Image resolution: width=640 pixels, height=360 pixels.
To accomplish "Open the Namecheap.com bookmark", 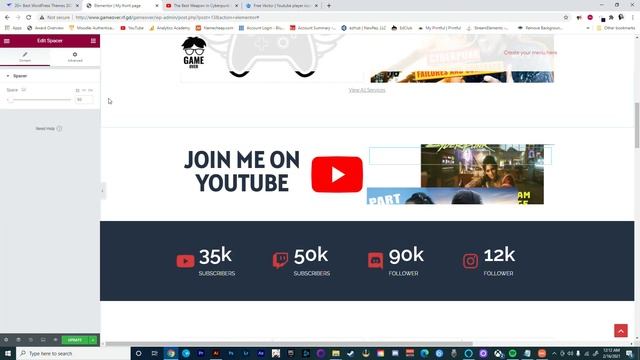I will click(x=215, y=28).
